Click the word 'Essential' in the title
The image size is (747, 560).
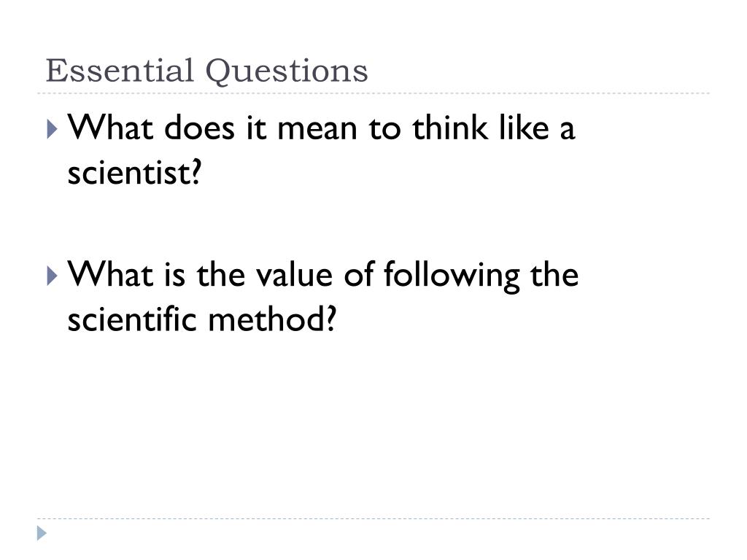(120, 70)
